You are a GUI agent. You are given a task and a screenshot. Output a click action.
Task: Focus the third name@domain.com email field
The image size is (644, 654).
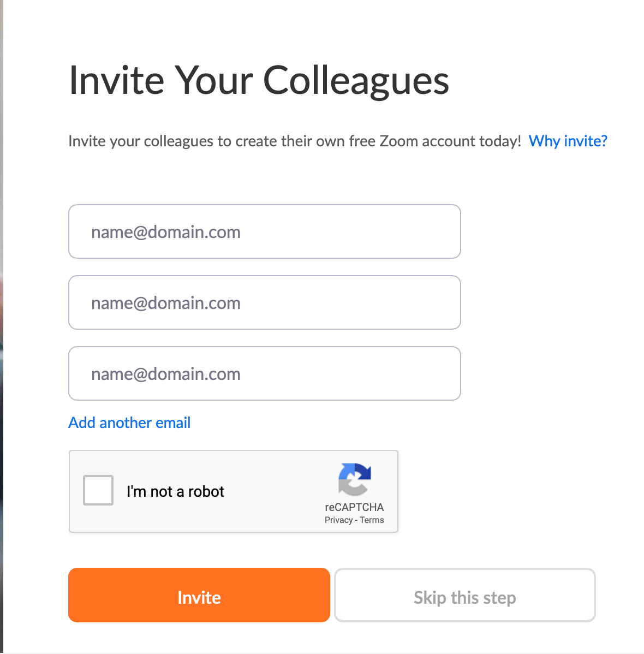[x=265, y=373]
